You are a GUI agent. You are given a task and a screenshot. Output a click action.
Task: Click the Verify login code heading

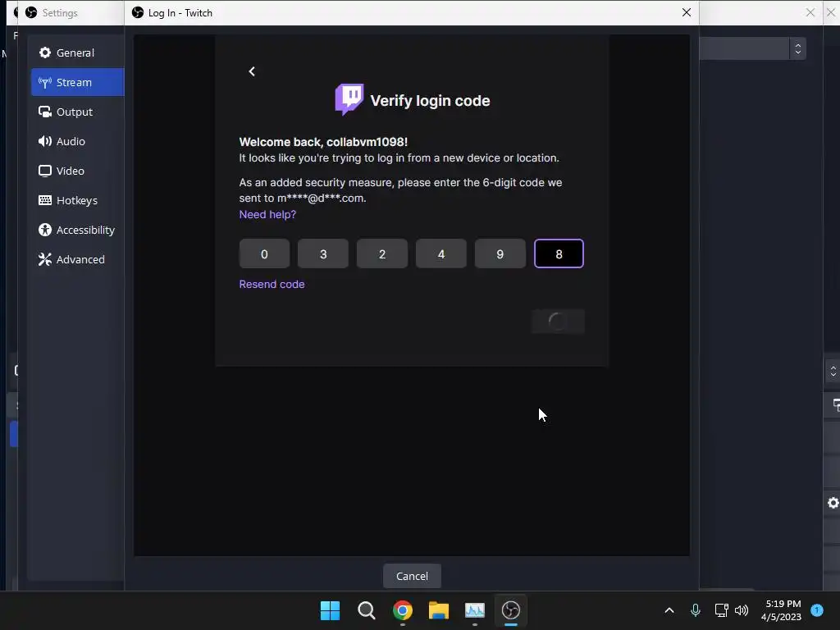[x=430, y=101]
